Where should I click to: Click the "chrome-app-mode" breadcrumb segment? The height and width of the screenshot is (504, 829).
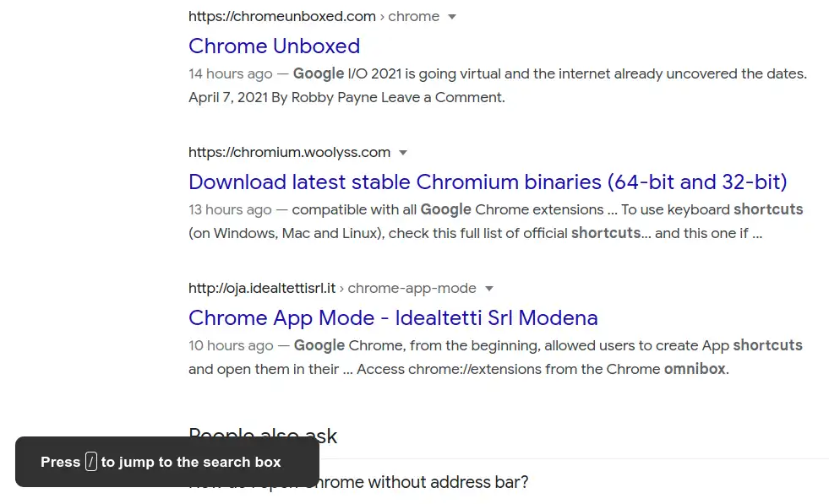(412, 288)
